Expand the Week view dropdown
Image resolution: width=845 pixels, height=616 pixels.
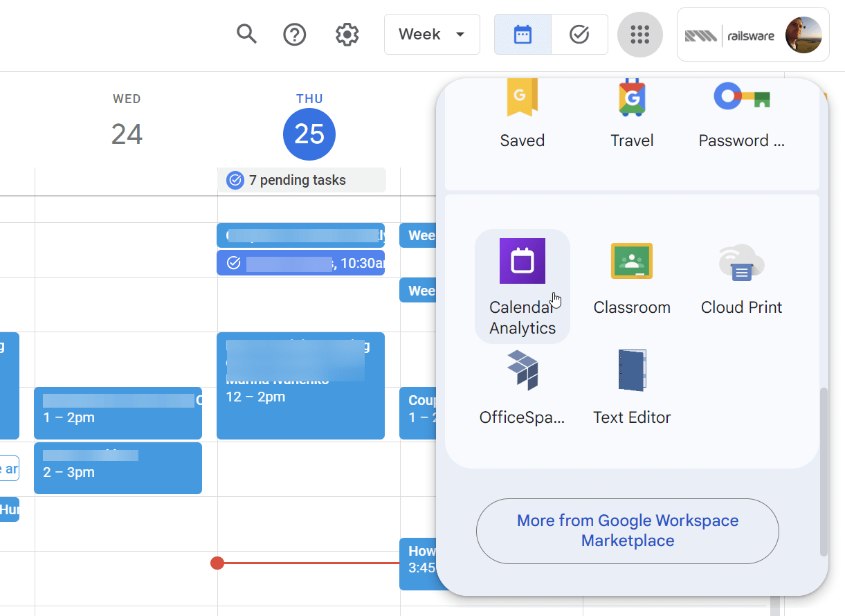(432, 34)
